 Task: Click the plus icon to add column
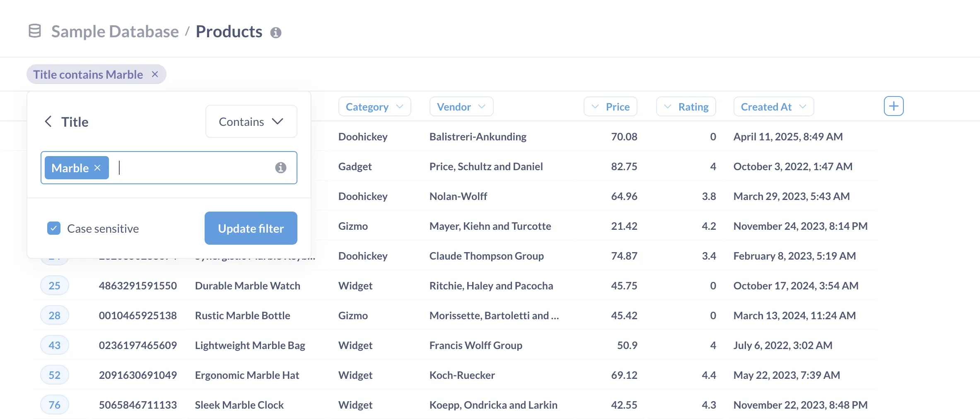893,106
